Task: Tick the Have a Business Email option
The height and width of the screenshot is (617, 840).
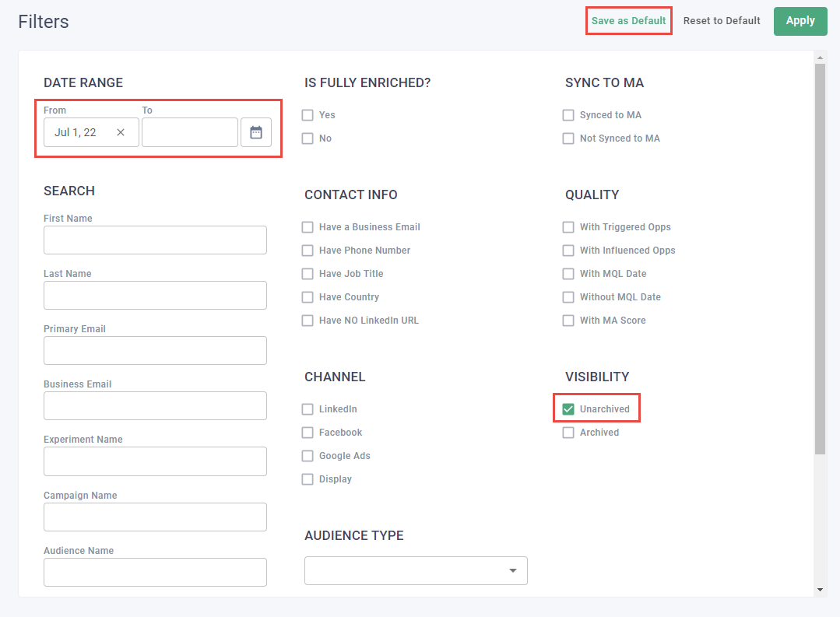Action: tap(308, 227)
